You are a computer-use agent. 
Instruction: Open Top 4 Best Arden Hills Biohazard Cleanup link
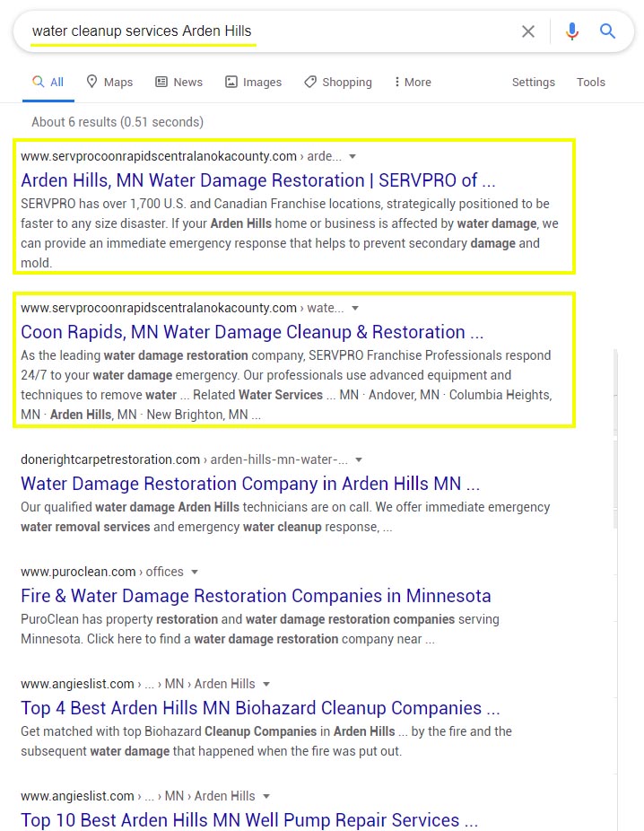[x=260, y=709]
